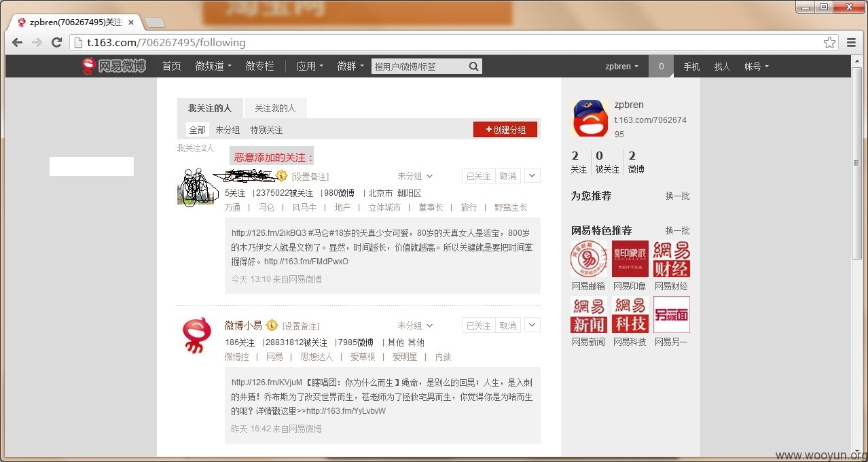Viewport: 868px width, 462px height.
Task: Open 微频道 dropdown menu
Action: click(x=213, y=66)
